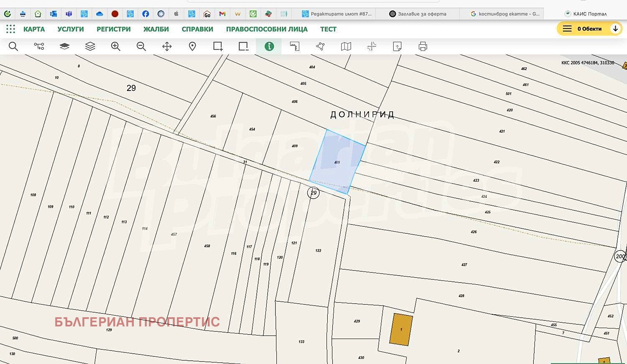Open the apps grid menu
Screen dimensions: 627x364
point(10,29)
